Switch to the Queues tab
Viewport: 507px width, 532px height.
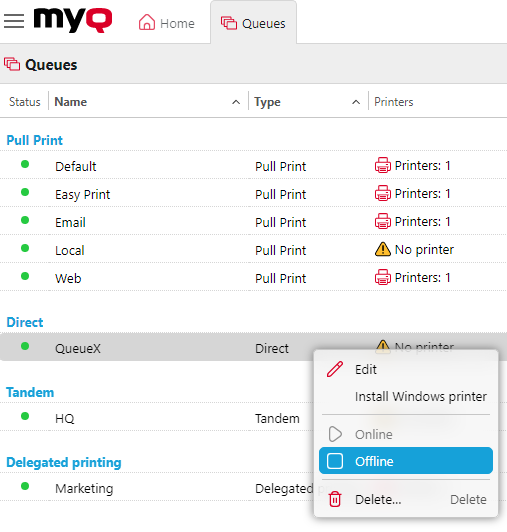(254, 23)
